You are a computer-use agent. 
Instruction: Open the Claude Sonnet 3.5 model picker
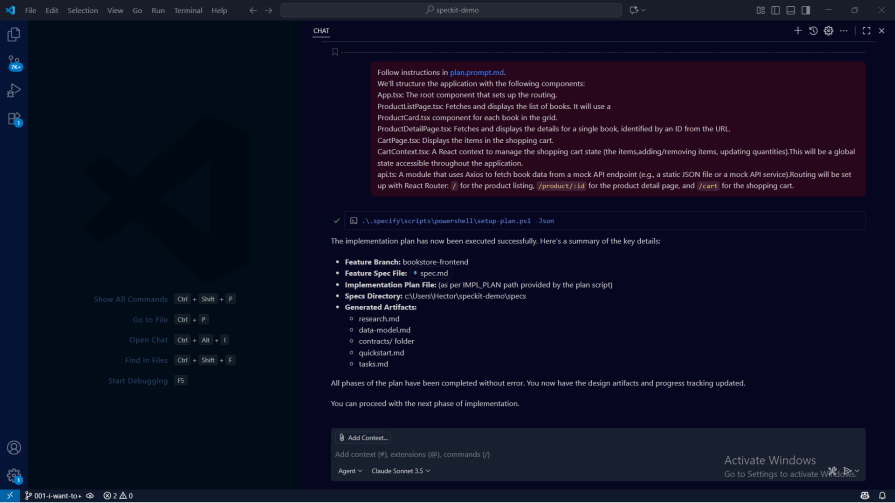pyautogui.click(x=400, y=470)
